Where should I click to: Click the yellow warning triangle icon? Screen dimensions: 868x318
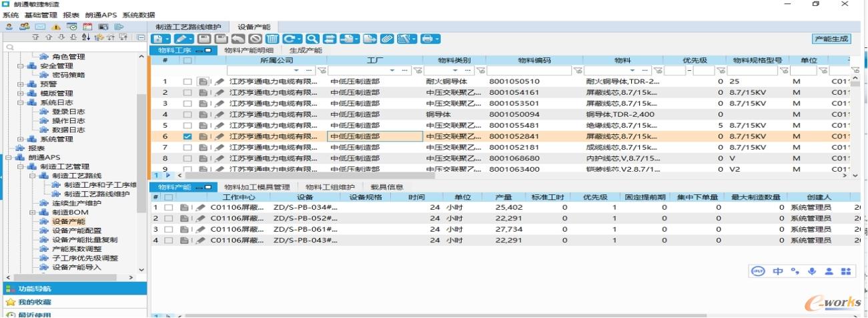coord(56,27)
